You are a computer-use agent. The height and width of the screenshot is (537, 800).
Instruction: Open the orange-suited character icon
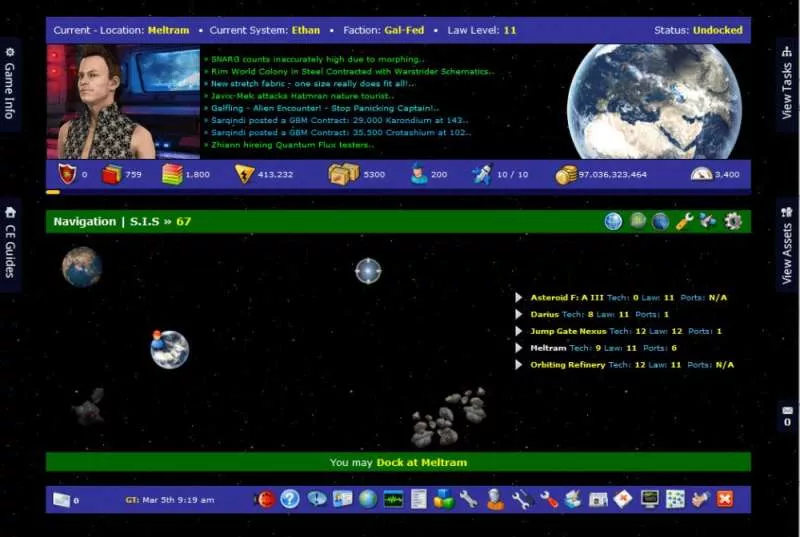[494, 499]
